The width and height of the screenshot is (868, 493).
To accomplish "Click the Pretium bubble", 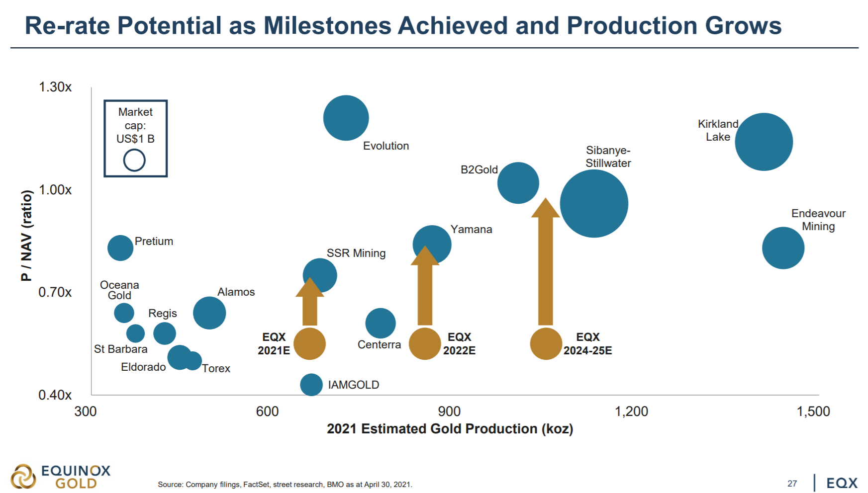I will pyautogui.click(x=120, y=248).
